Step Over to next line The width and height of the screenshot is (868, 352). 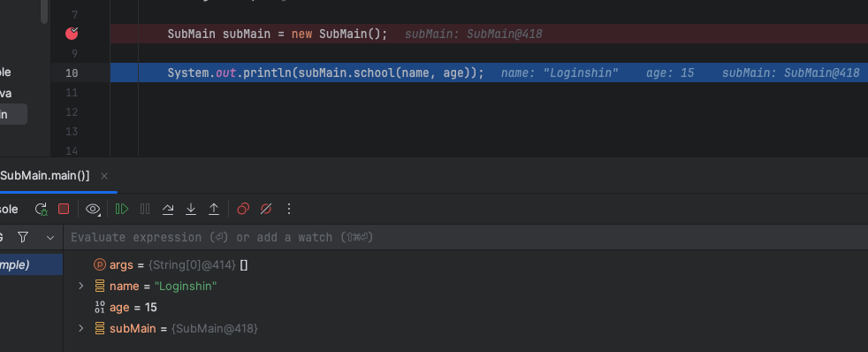click(168, 209)
